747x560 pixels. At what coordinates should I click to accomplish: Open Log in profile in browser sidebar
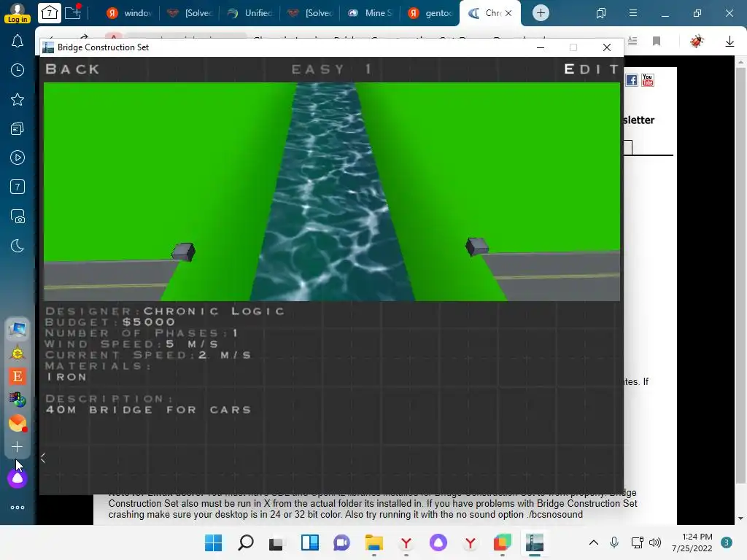18,13
